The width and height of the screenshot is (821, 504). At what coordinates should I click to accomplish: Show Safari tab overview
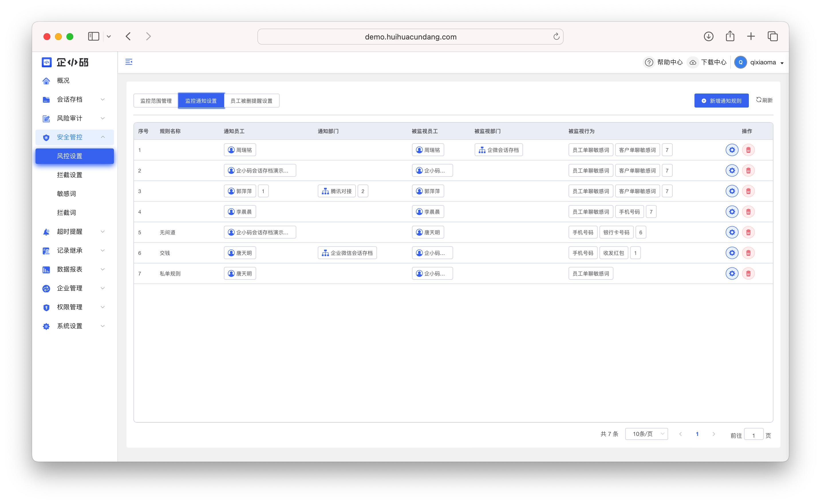point(772,36)
